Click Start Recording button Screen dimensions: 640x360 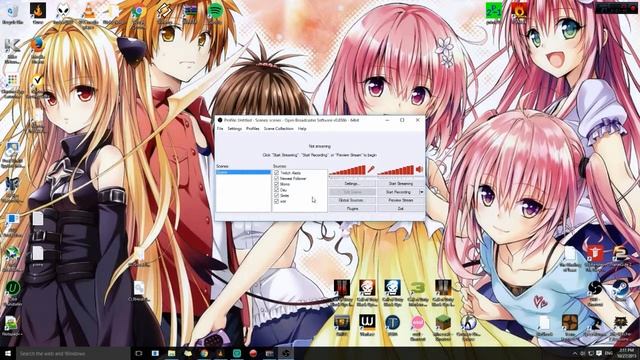pyautogui.click(x=398, y=192)
